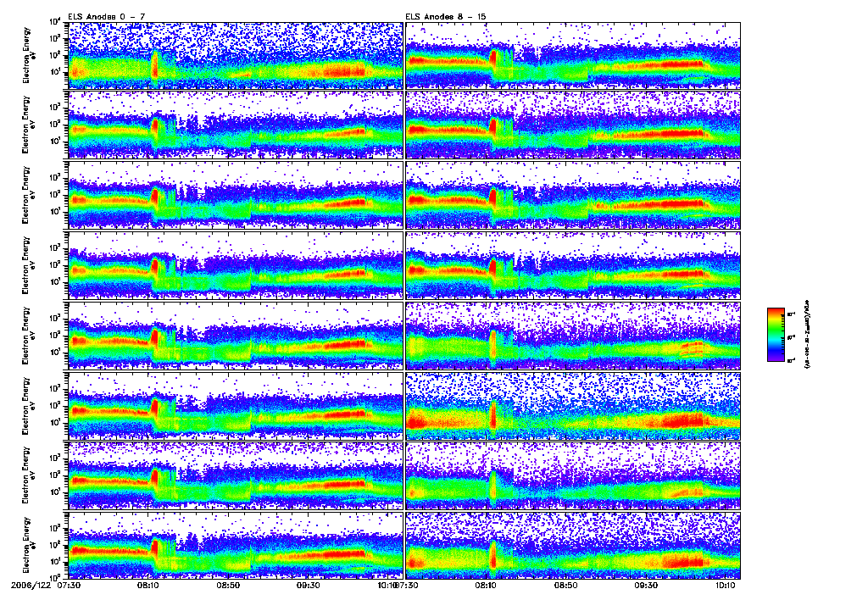Click the "08:10" tick label under right column

pyautogui.click(x=486, y=585)
